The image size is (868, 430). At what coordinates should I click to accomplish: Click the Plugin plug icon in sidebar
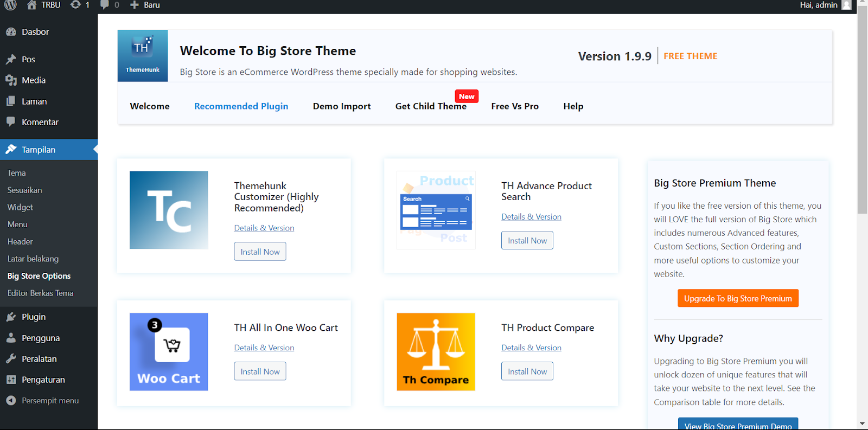(11, 317)
